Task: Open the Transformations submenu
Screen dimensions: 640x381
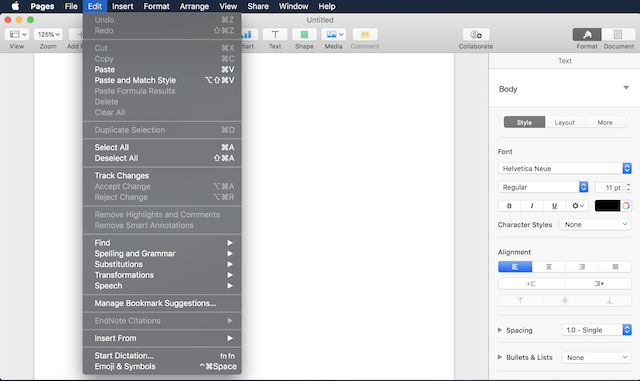Action: point(162,275)
